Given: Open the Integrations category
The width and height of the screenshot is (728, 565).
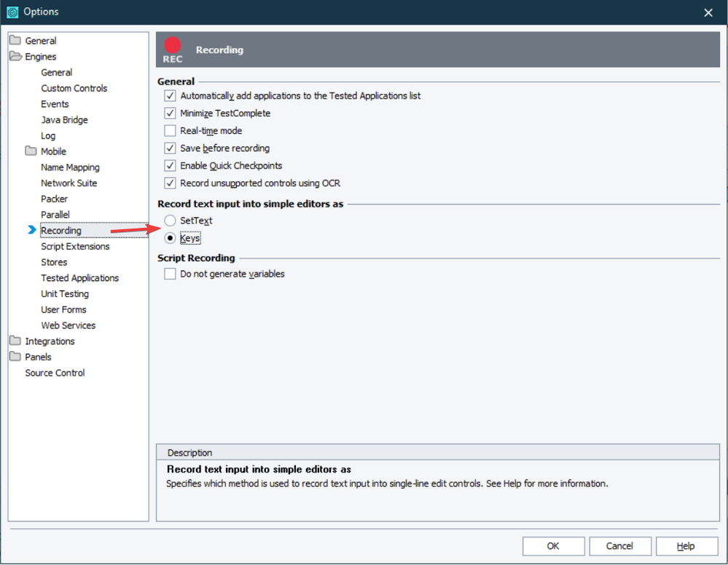Looking at the screenshot, I should (x=50, y=341).
